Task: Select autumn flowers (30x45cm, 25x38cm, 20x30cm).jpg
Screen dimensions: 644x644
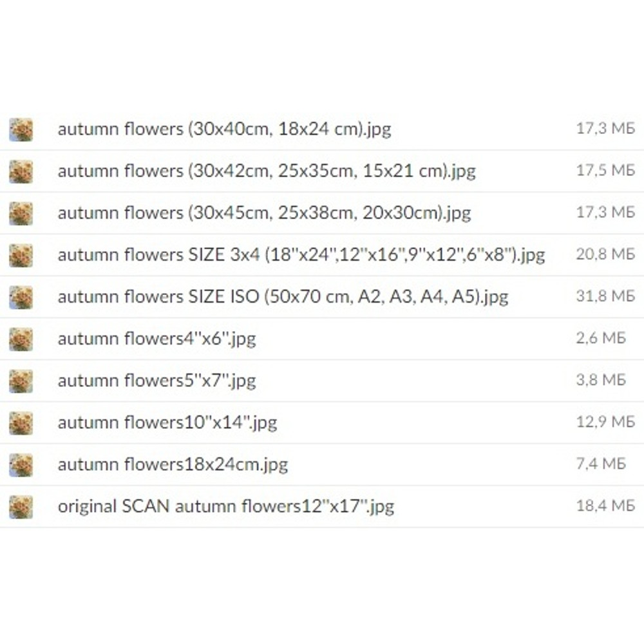Action: tap(264, 213)
